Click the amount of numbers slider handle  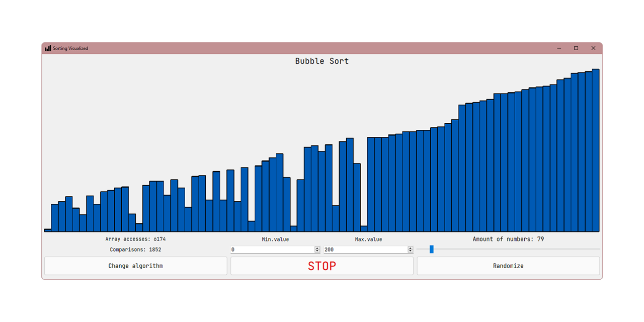click(432, 249)
